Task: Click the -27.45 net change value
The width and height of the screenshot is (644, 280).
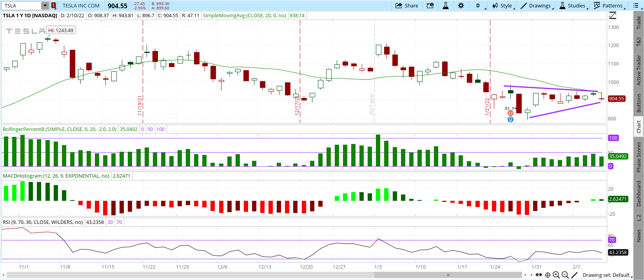Action: (139, 4)
